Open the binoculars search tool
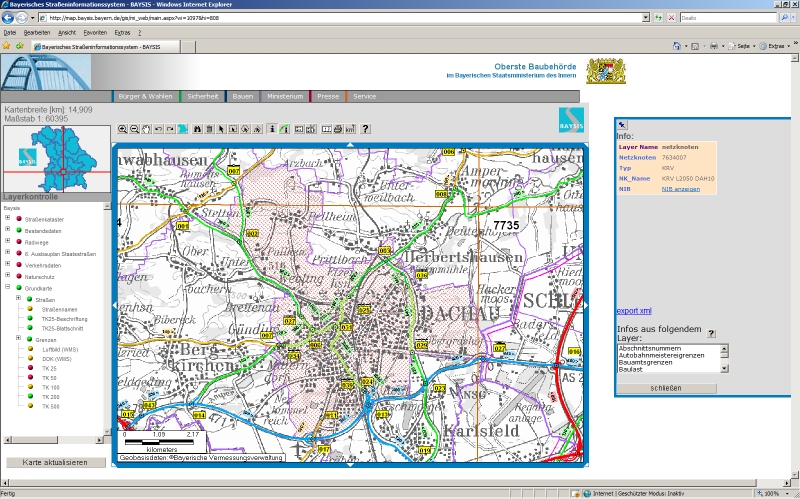Image resolution: width=800 pixels, height=500 pixels. (x=197, y=129)
